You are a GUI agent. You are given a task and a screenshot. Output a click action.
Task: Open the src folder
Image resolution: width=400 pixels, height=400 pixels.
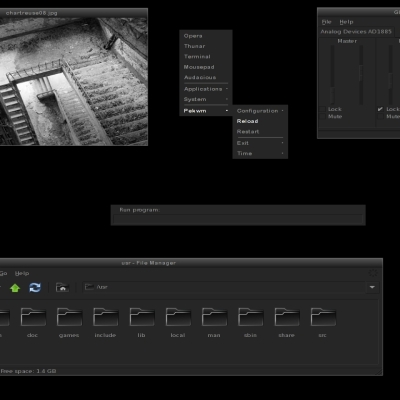323,323
